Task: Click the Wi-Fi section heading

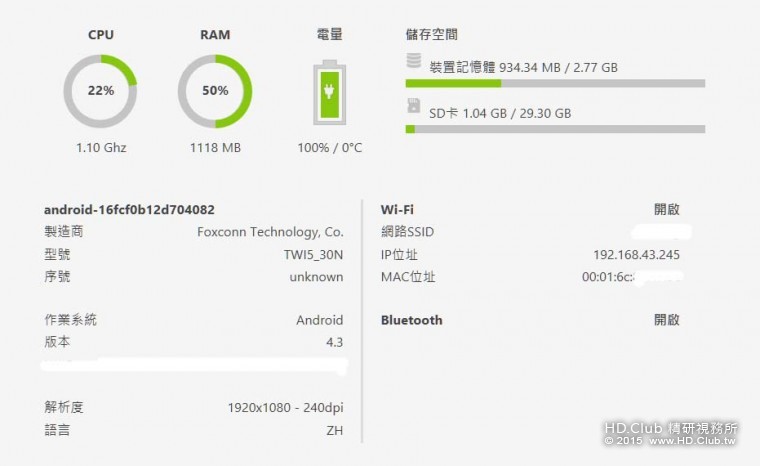Action: point(397,210)
